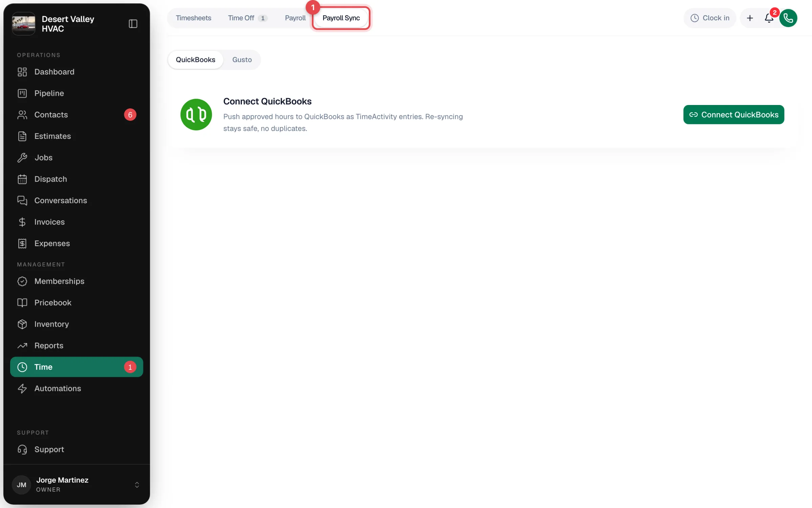Screen dimensions: 812x508
Task: Click the plus quick-add icon
Action: pyautogui.click(x=750, y=18)
